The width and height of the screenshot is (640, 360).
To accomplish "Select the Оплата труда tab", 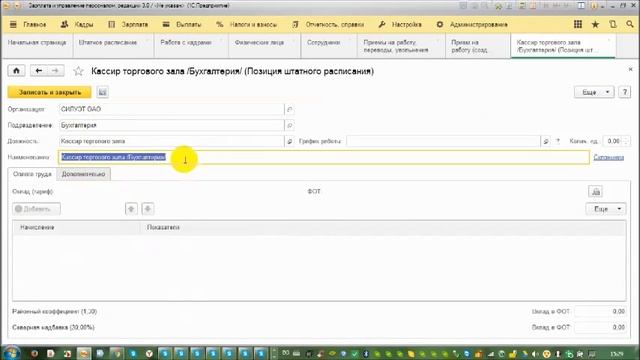I will [32, 174].
